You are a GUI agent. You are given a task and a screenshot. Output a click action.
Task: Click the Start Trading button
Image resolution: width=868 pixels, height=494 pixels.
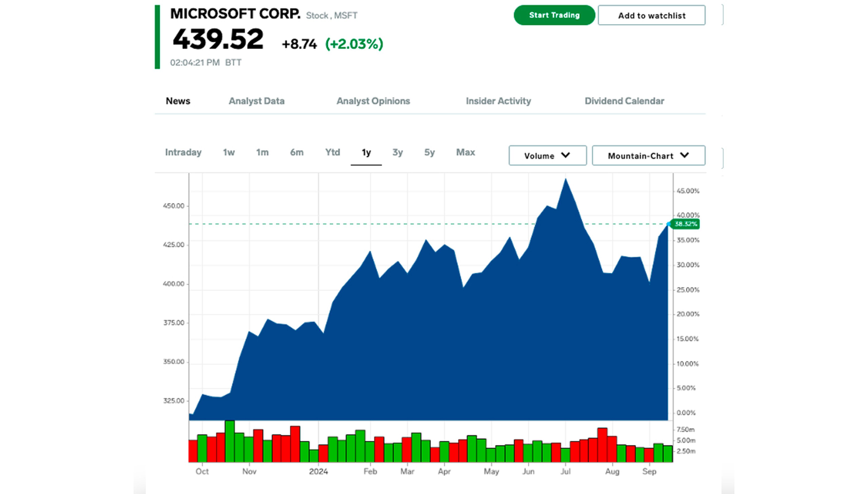pyautogui.click(x=554, y=15)
